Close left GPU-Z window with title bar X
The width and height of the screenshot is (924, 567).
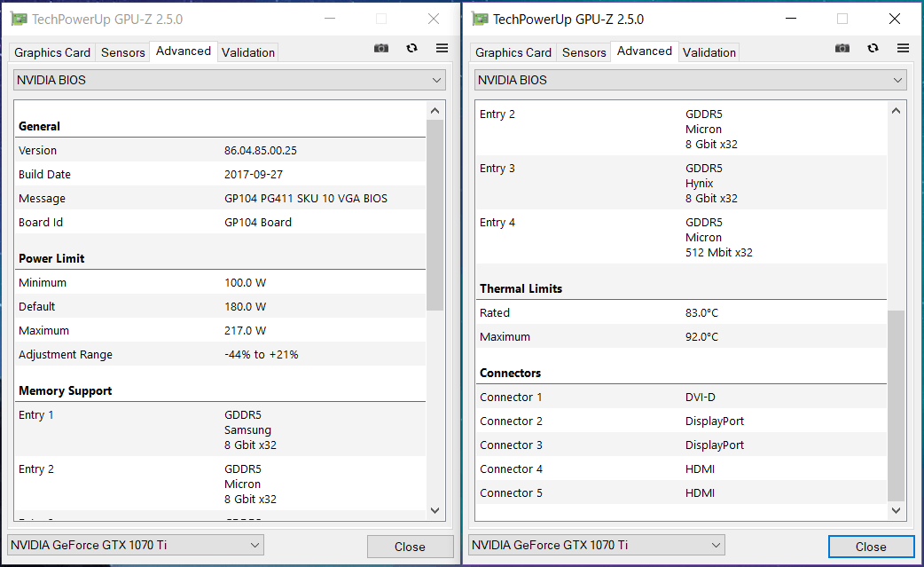434,19
